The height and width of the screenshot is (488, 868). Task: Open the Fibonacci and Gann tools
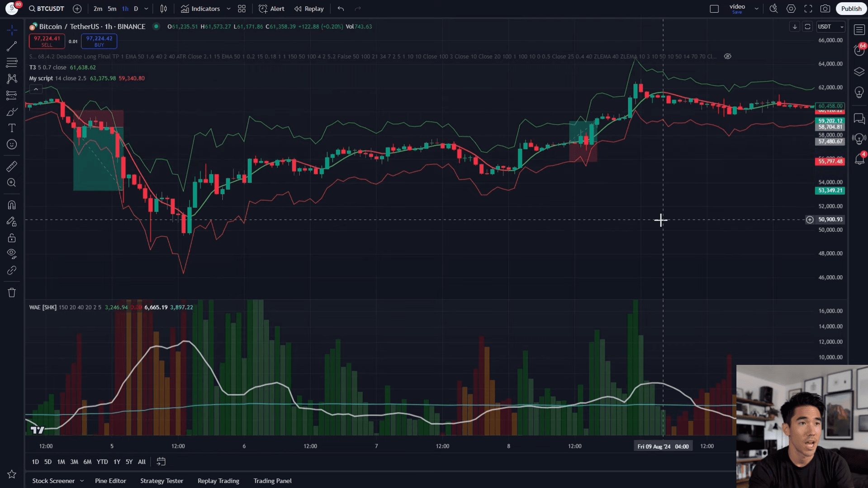[12, 62]
